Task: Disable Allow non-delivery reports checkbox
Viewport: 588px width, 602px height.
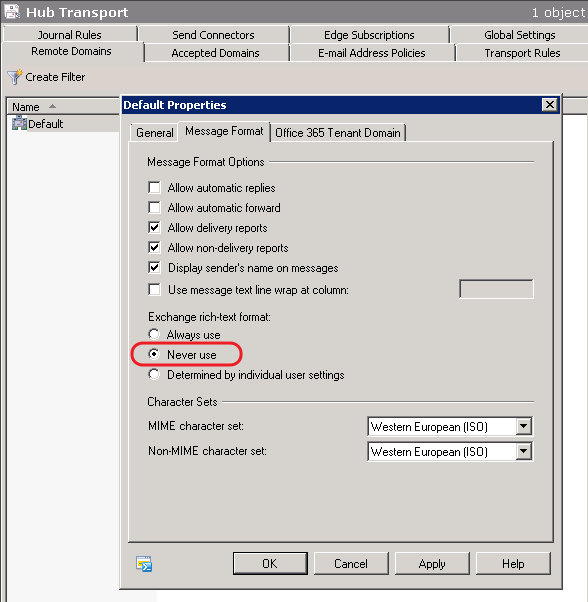Action: [154, 247]
